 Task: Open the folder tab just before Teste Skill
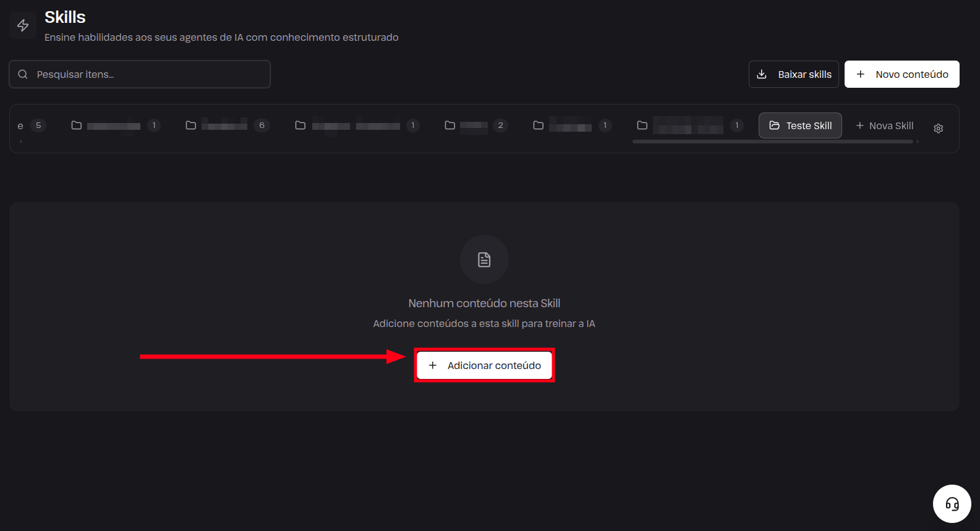tap(690, 125)
